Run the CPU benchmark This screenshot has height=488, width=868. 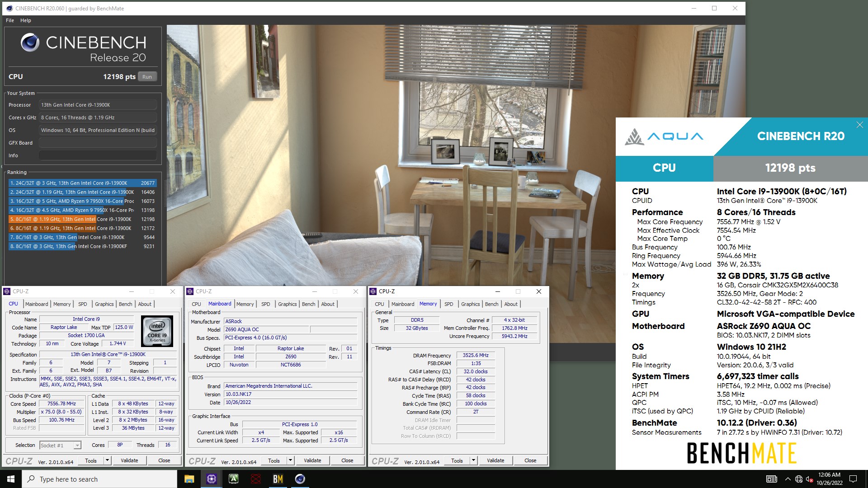click(x=147, y=77)
